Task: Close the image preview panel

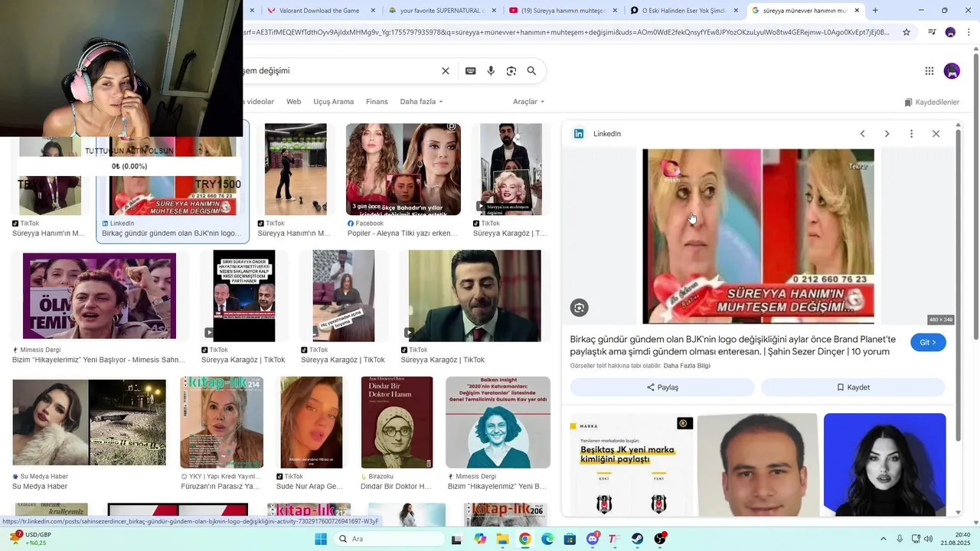Action: pyautogui.click(x=936, y=134)
